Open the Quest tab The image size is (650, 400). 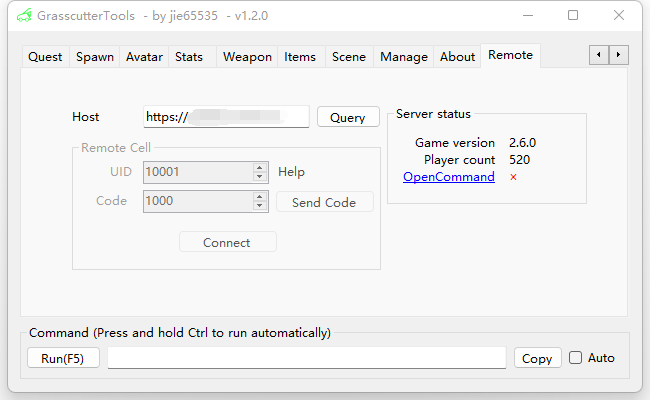pyautogui.click(x=45, y=57)
